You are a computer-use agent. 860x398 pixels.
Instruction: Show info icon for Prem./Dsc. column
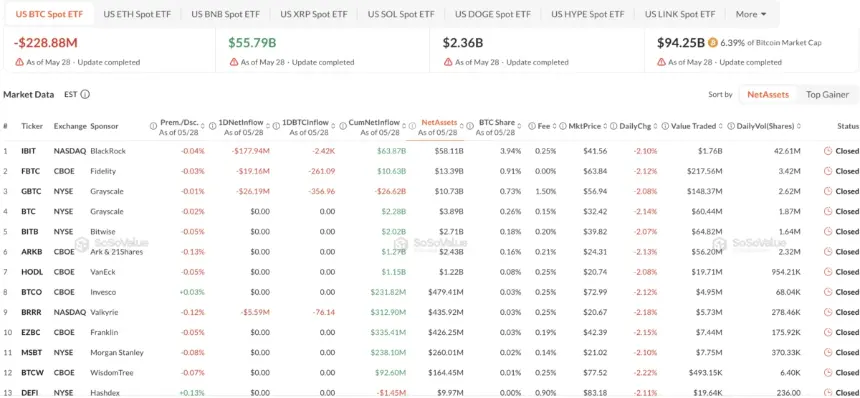coord(153,126)
